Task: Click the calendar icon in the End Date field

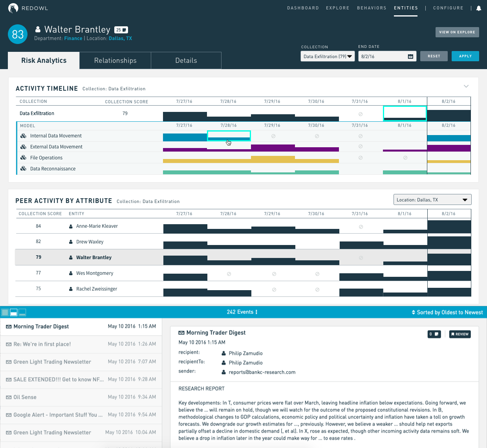Action: 410,57
